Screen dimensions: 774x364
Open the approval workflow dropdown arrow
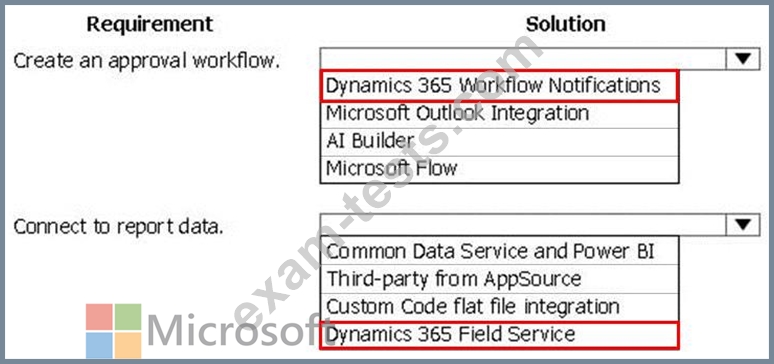[742, 59]
